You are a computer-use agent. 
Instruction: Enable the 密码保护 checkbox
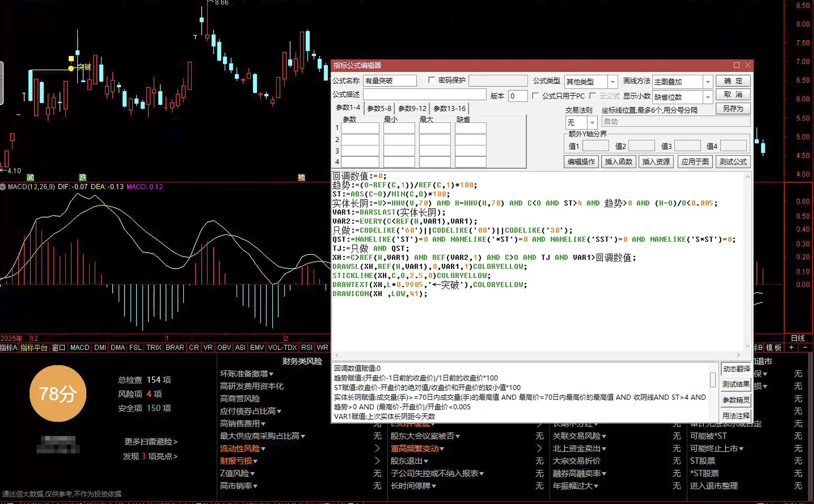click(432, 80)
